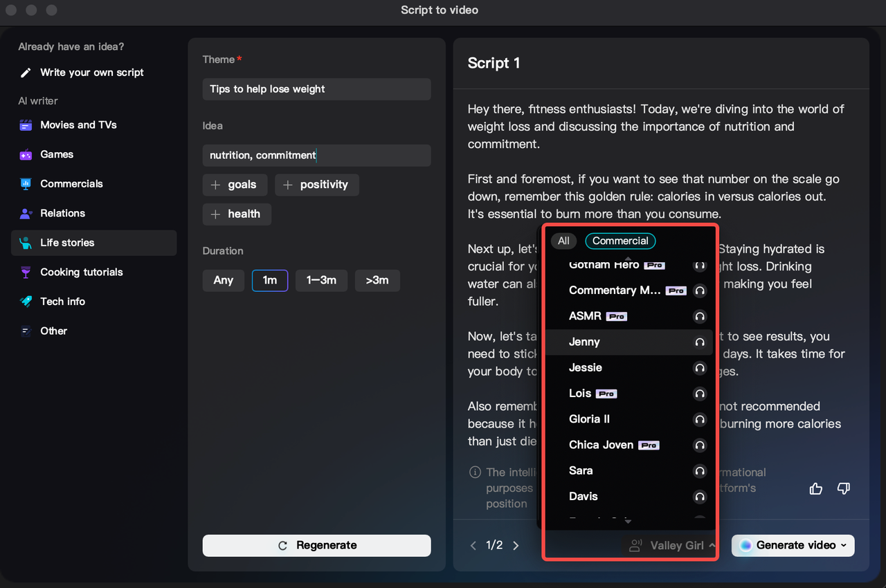Give Script 1 a thumbs up
The height and width of the screenshot is (588, 886).
pos(815,488)
